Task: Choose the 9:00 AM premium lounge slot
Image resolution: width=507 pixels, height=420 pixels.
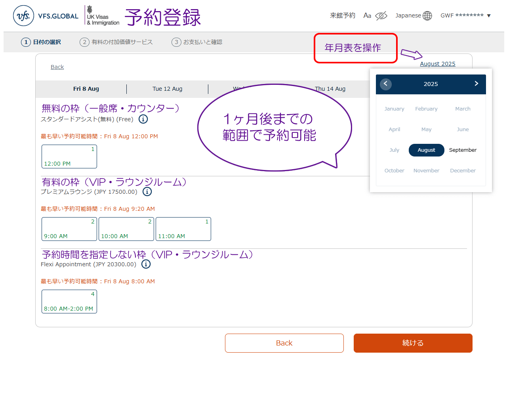Action: tap(69, 229)
